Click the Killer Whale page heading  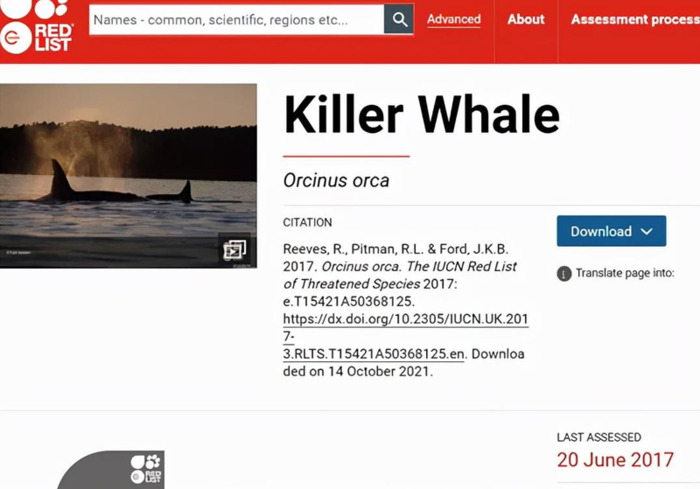[421, 114]
